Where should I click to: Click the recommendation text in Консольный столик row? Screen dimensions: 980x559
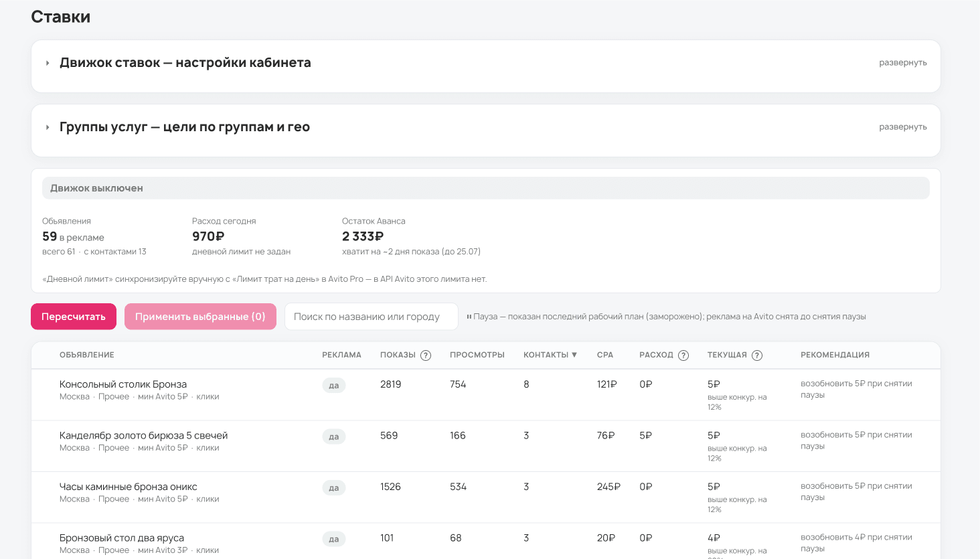(x=856, y=389)
